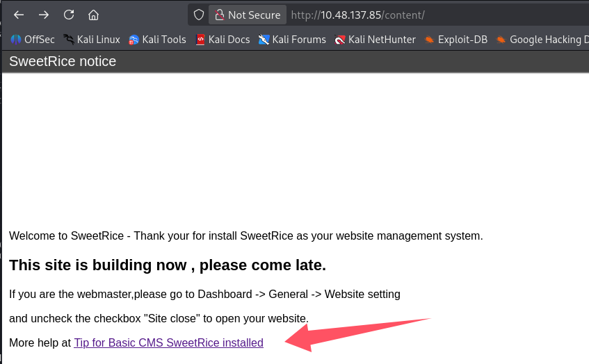Viewport: 589px width, 364px height.
Task: Click the tracking protection shield icon
Action: pos(199,15)
